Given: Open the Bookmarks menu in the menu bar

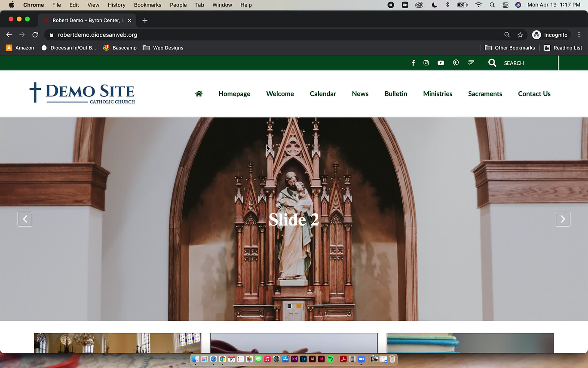Looking at the screenshot, I should (x=147, y=5).
